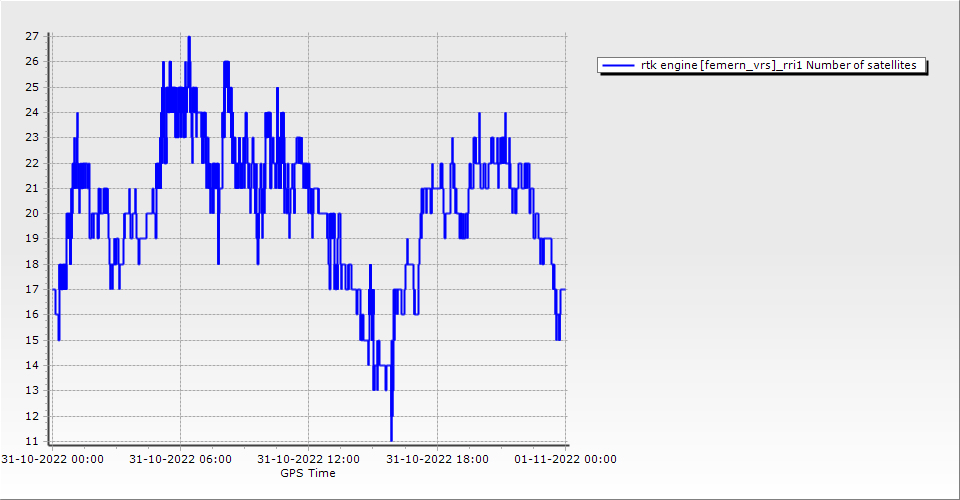The width and height of the screenshot is (960, 500).
Task: Click the legend's blue line sample
Action: [x=618, y=66]
